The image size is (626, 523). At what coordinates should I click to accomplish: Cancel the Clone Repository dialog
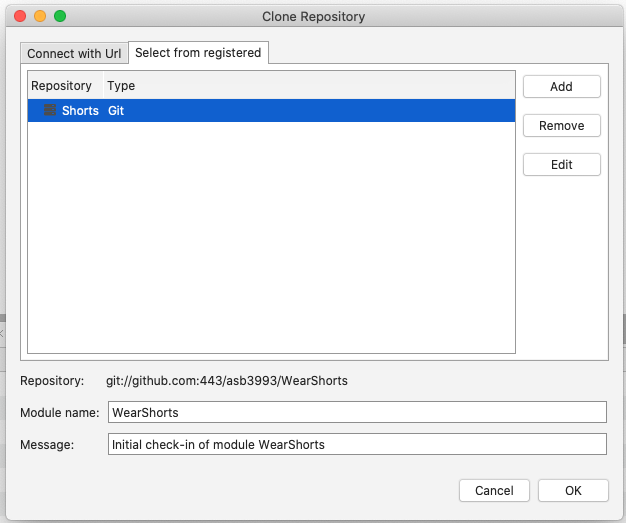coord(494,490)
